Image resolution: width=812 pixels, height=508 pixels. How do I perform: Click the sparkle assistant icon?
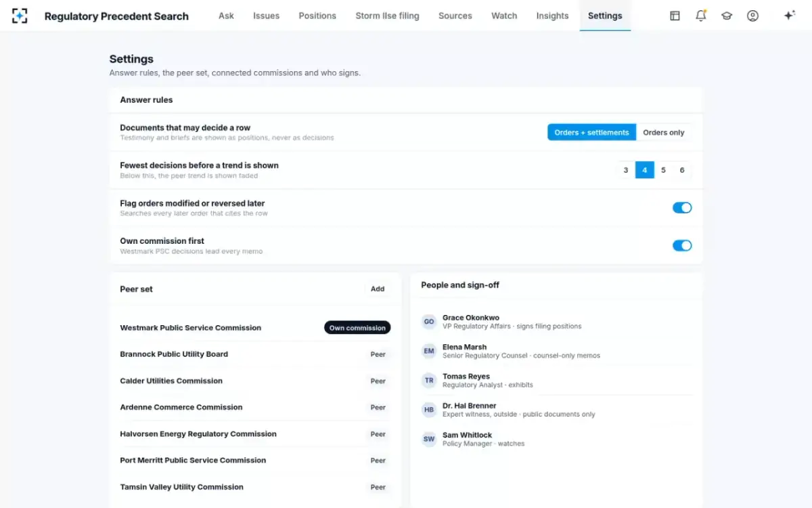click(789, 16)
